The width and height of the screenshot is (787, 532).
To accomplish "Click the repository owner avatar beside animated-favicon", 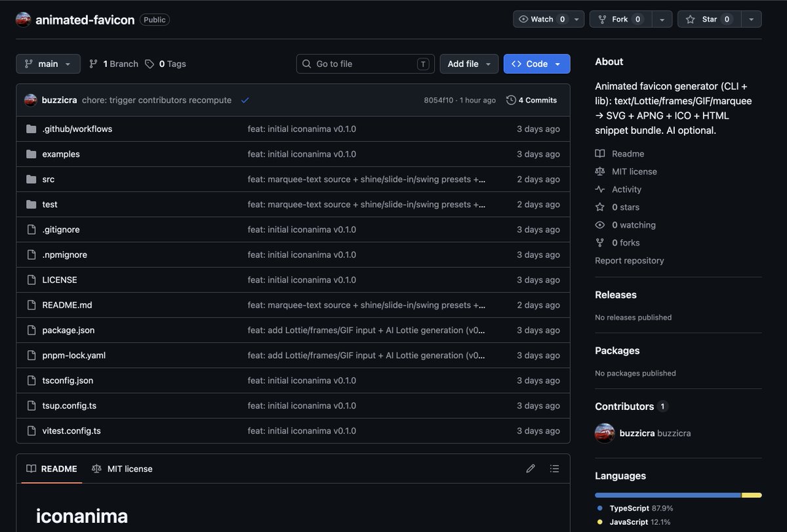I will pyautogui.click(x=23, y=20).
